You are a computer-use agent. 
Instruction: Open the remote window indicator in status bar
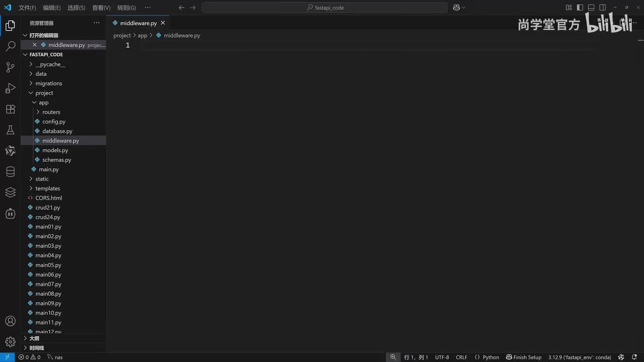click(x=7, y=357)
